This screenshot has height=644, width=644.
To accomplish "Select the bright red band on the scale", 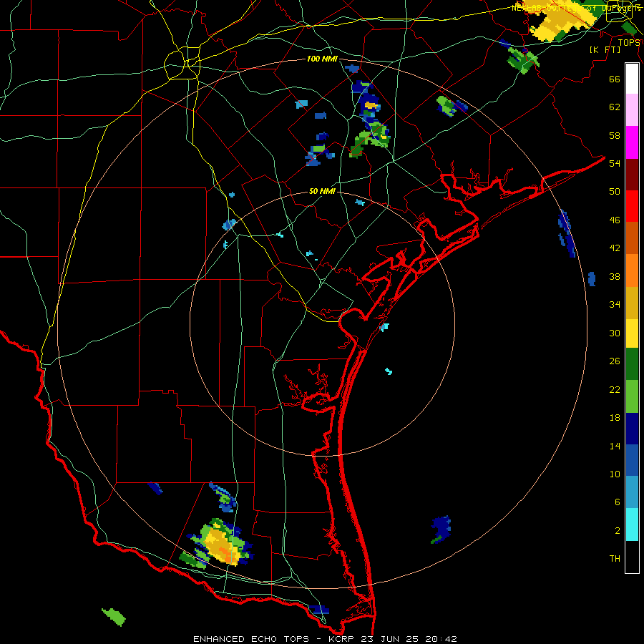I will [632, 206].
